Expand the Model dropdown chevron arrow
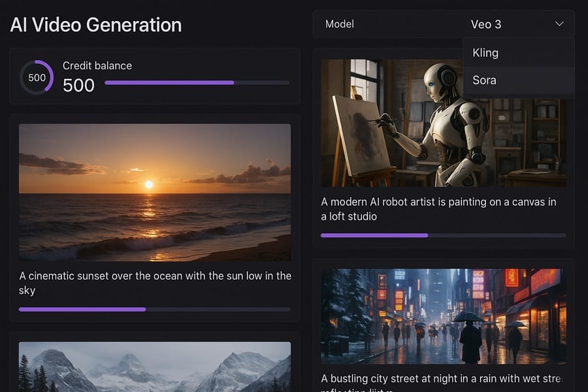This screenshot has width=588, height=392. (559, 24)
